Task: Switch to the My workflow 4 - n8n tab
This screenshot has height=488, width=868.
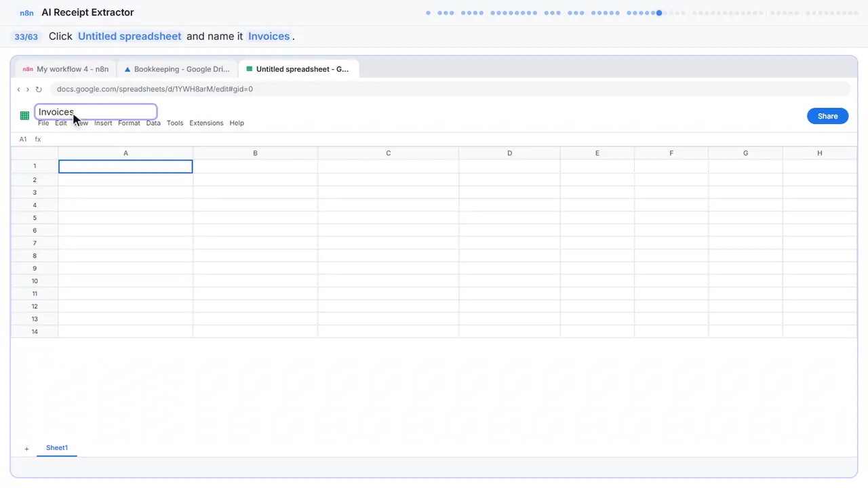Action: (66, 69)
